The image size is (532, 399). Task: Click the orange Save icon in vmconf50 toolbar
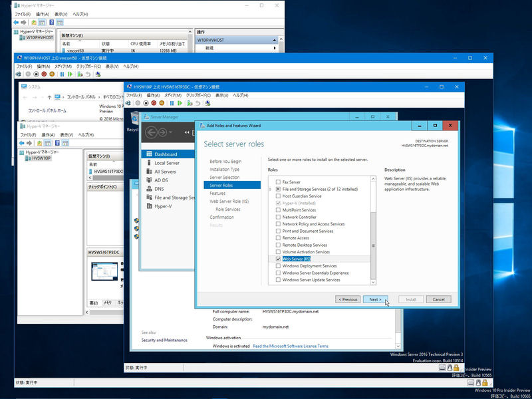(x=52, y=74)
